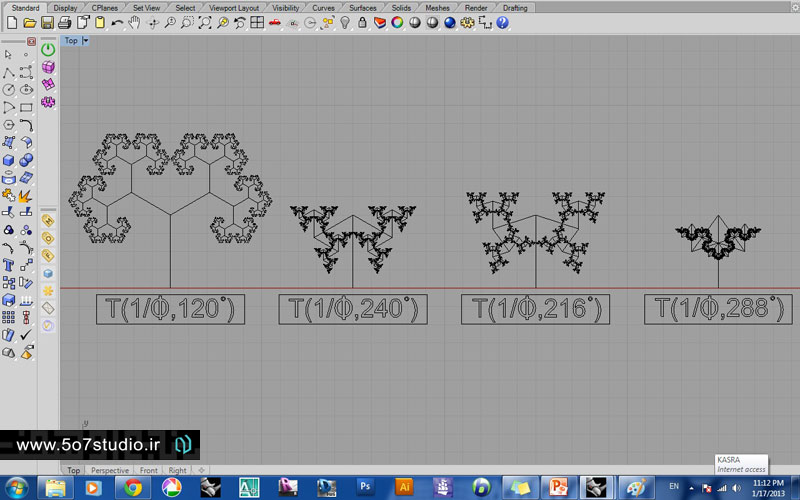This screenshot has height=500, width=800.
Task: Toggle Hide objects light bulb icon
Action: click(345, 22)
